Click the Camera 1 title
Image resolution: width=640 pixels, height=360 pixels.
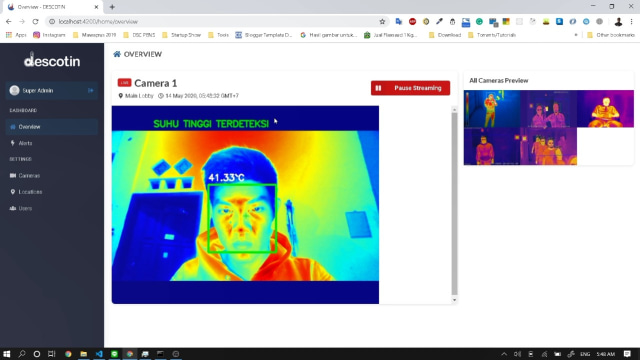(156, 83)
